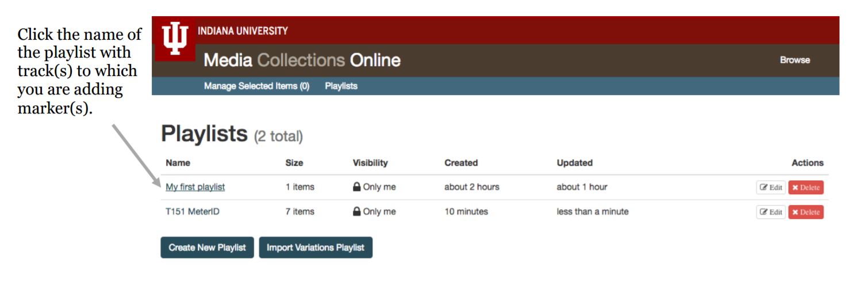Open the T151 MeterID playlist

(193, 211)
